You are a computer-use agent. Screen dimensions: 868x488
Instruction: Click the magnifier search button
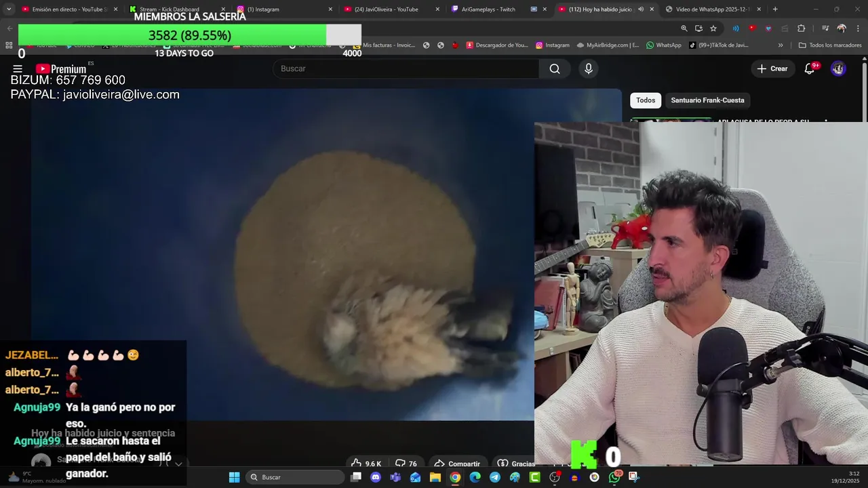(555, 68)
